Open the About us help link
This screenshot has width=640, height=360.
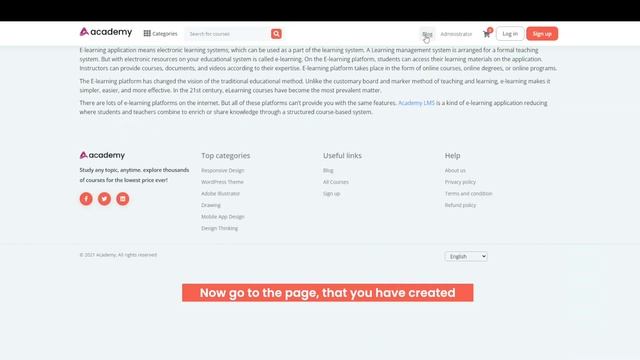455,170
